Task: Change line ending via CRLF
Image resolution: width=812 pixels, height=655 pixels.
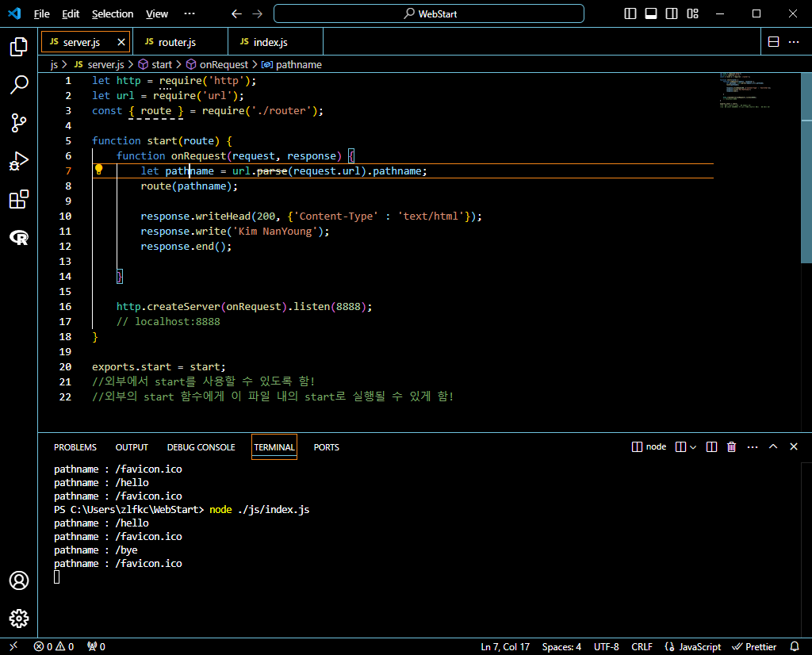Action: (642, 647)
